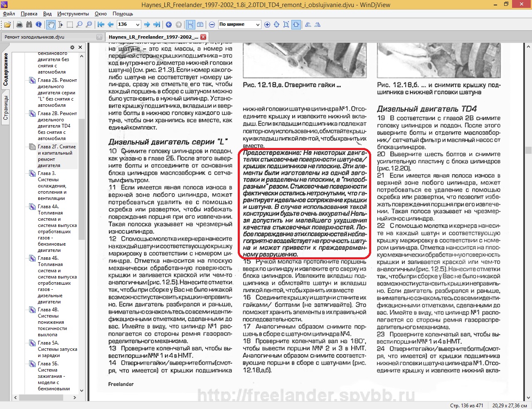Viewport: 532px width, 409px height.
Task: Click status bar text Стр. 136 из 471
Action: (x=467, y=405)
